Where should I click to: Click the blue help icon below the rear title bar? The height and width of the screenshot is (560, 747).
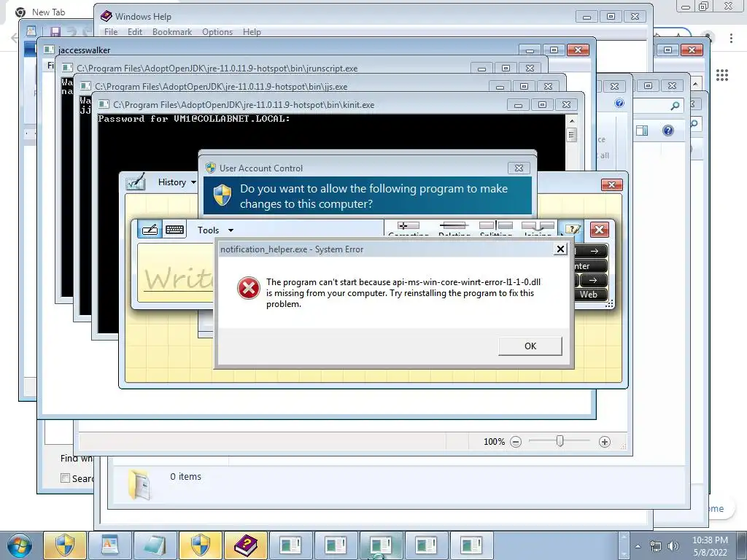(619, 103)
